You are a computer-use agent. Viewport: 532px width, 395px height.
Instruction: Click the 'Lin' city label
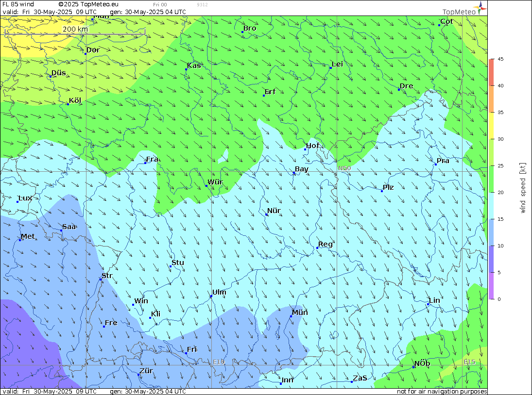click(x=434, y=300)
